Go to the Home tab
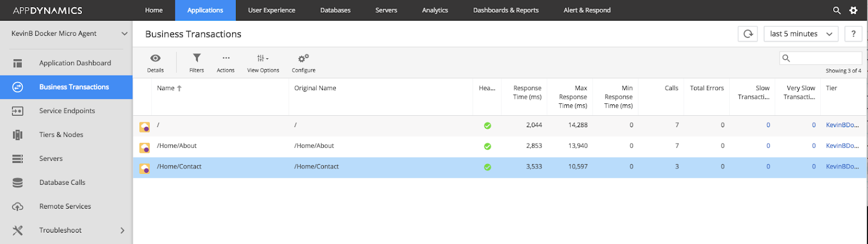 tap(154, 10)
